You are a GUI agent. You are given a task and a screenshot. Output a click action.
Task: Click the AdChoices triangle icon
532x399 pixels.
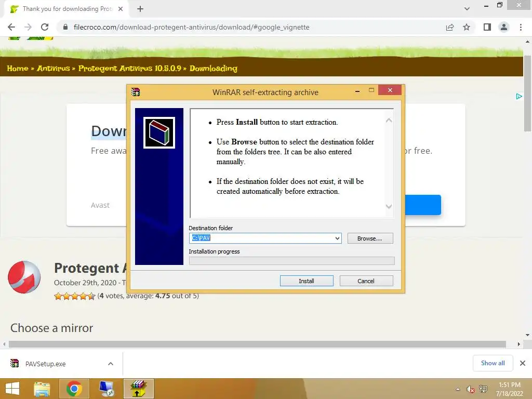pos(519,96)
